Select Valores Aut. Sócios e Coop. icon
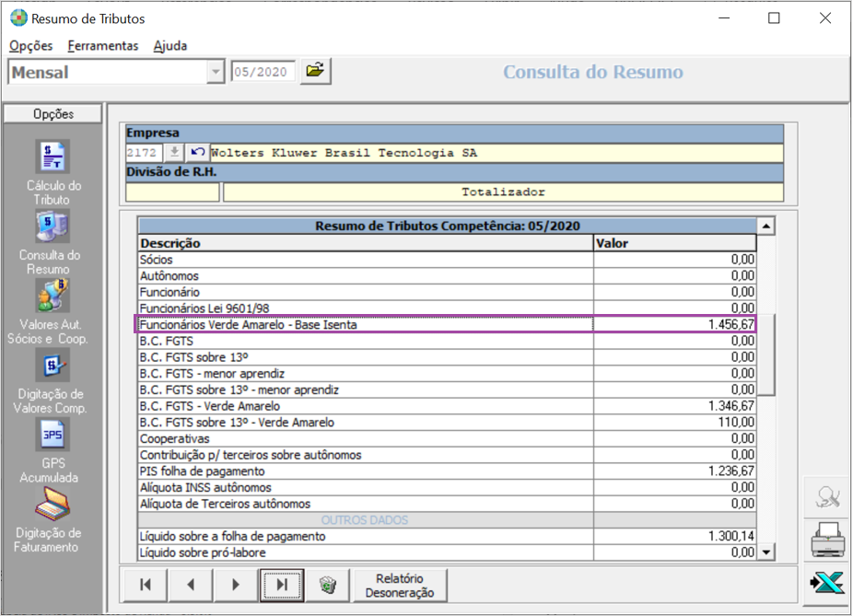This screenshot has width=853, height=616. coord(53,296)
